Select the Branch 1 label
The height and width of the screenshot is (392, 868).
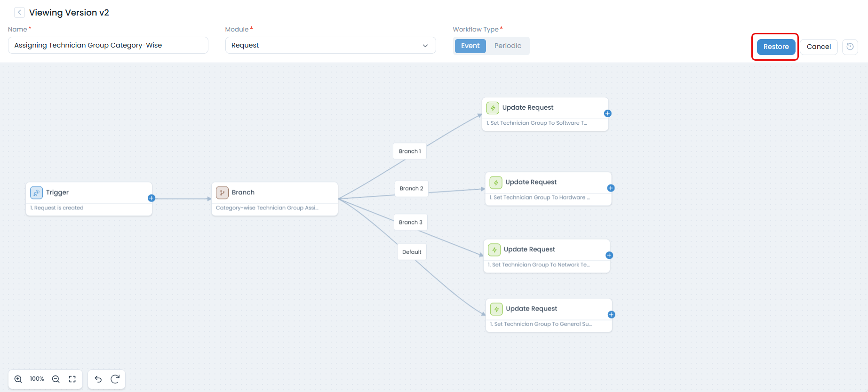point(410,151)
